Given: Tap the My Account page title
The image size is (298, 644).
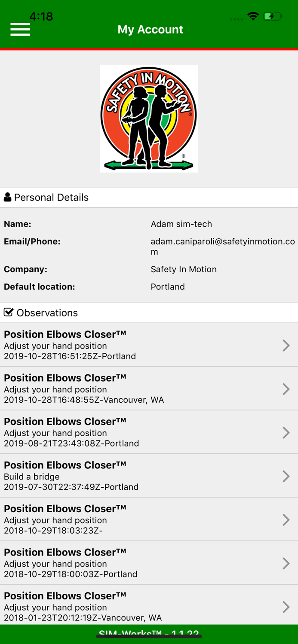Looking at the screenshot, I should pos(150,29).
